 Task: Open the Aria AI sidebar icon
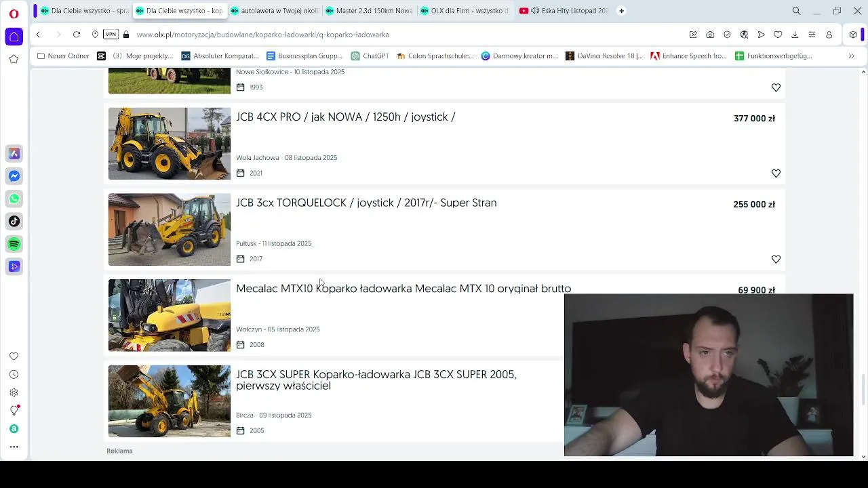coord(14,154)
